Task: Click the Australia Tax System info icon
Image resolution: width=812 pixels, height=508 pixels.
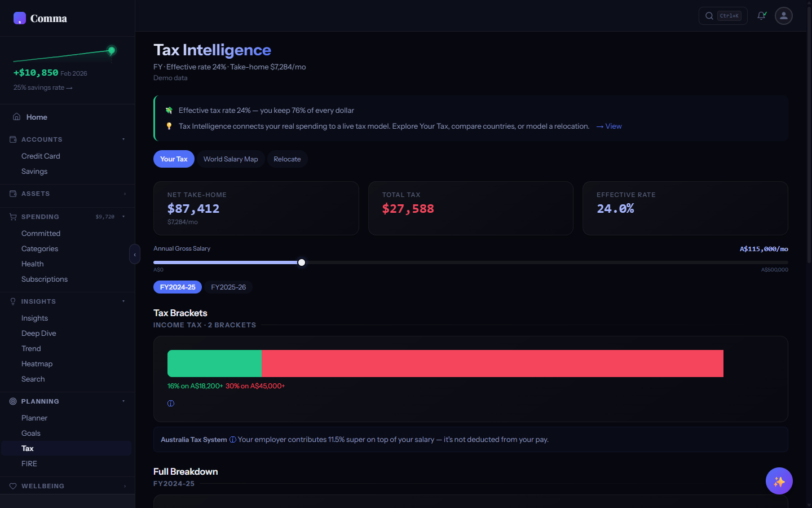Action: point(233,439)
